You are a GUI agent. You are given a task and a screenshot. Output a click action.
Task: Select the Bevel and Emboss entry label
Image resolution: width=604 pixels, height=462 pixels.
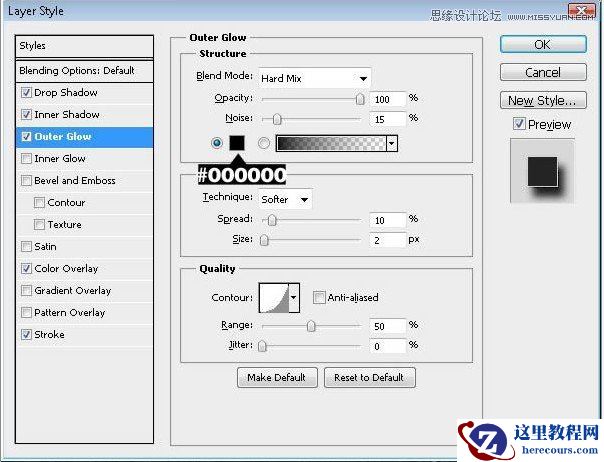(75, 180)
